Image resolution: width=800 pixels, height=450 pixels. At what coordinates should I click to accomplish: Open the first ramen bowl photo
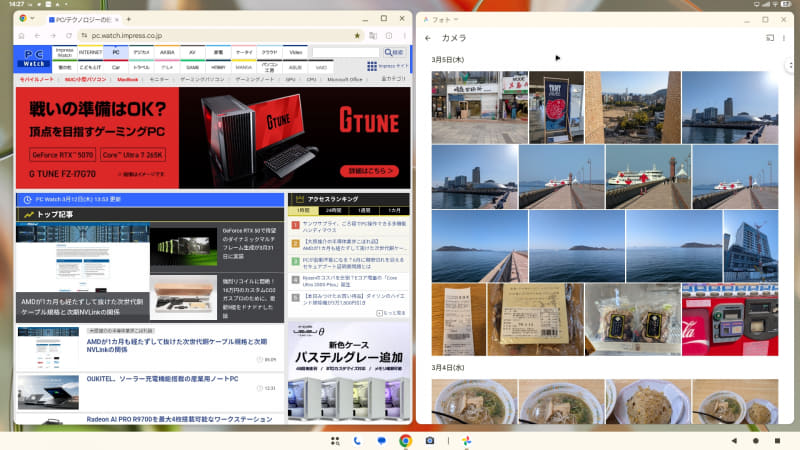[x=474, y=402]
